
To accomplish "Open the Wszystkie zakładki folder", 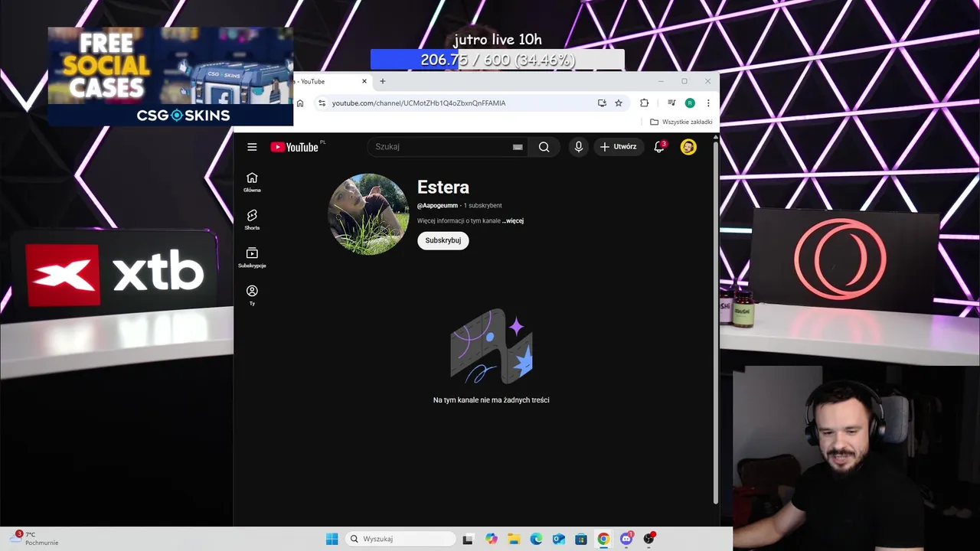I will [681, 122].
